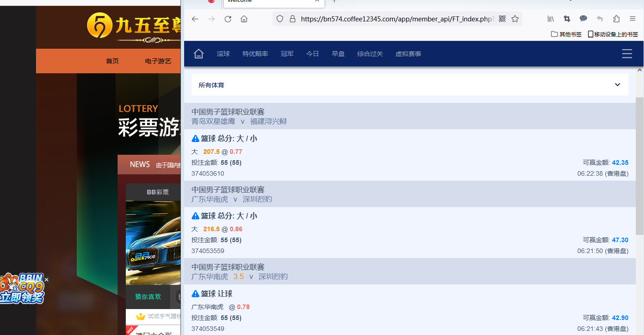The width and height of the screenshot is (644, 335).
Task: Click the warning icon of the 207.5 总分 bet
Action: coord(196,138)
